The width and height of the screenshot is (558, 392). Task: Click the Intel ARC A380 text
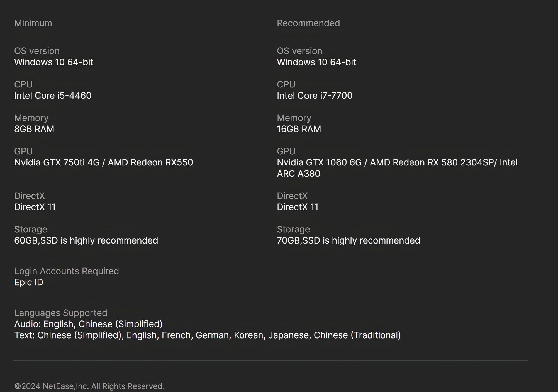click(298, 174)
